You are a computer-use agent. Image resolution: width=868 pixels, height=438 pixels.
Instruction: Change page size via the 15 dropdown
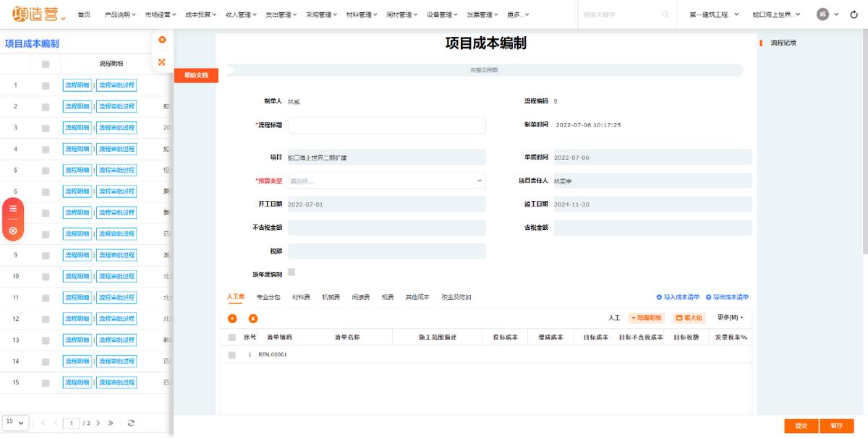(16, 422)
